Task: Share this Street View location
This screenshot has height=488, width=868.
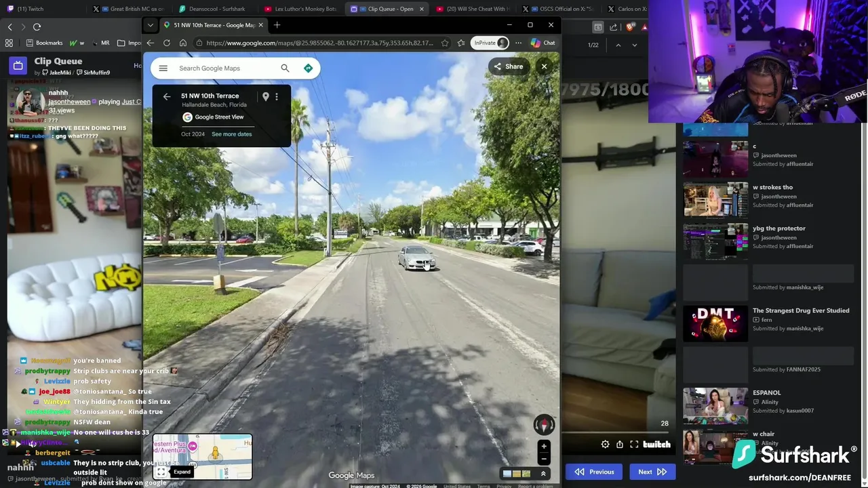Action: (x=509, y=66)
